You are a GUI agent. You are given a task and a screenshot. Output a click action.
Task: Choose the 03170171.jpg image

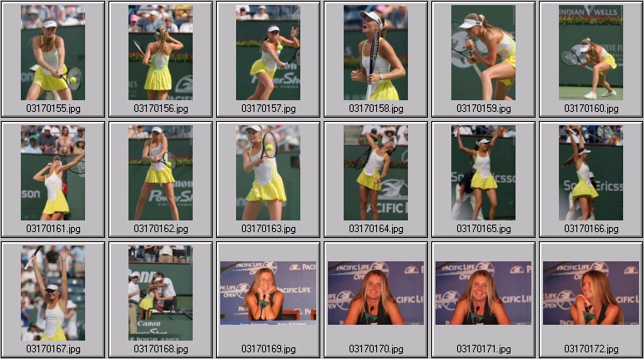483,293
